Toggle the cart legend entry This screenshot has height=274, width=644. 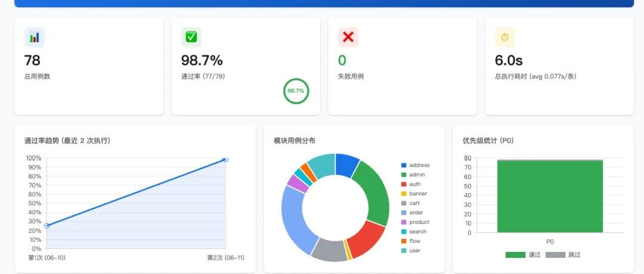(x=410, y=203)
